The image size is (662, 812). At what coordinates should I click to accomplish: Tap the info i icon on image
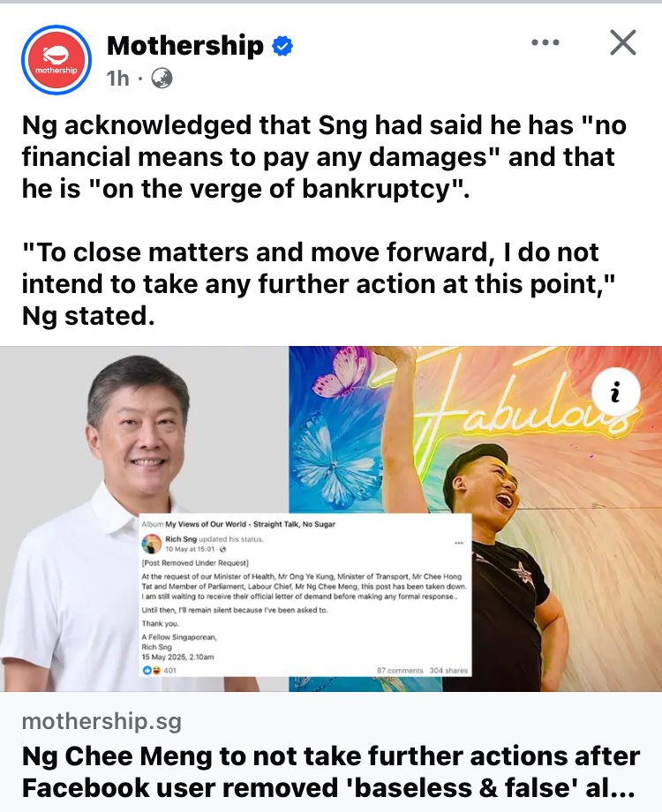[x=615, y=392]
